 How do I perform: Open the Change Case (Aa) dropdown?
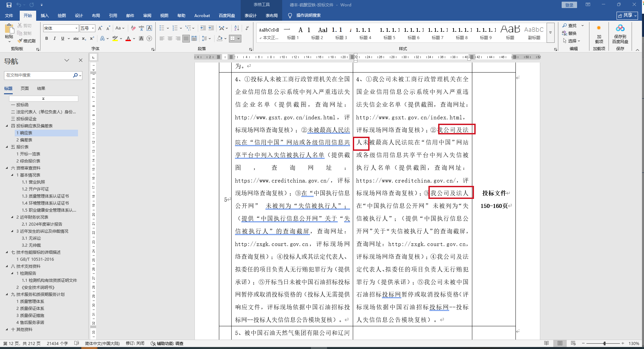click(119, 28)
